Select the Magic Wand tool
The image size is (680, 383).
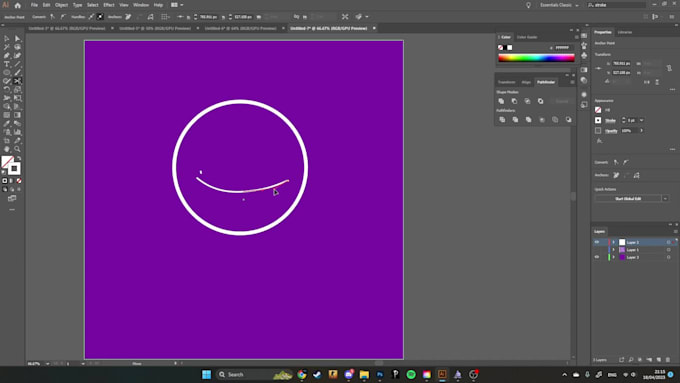7,47
